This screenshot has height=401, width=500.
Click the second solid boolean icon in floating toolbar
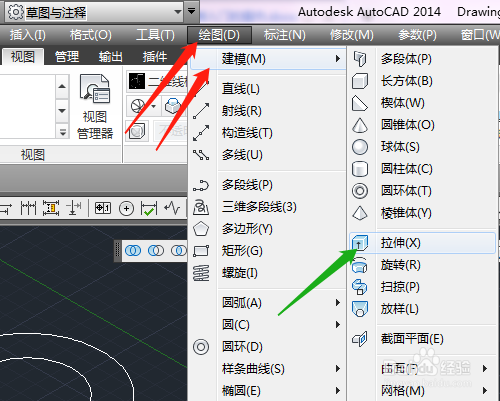(x=156, y=251)
